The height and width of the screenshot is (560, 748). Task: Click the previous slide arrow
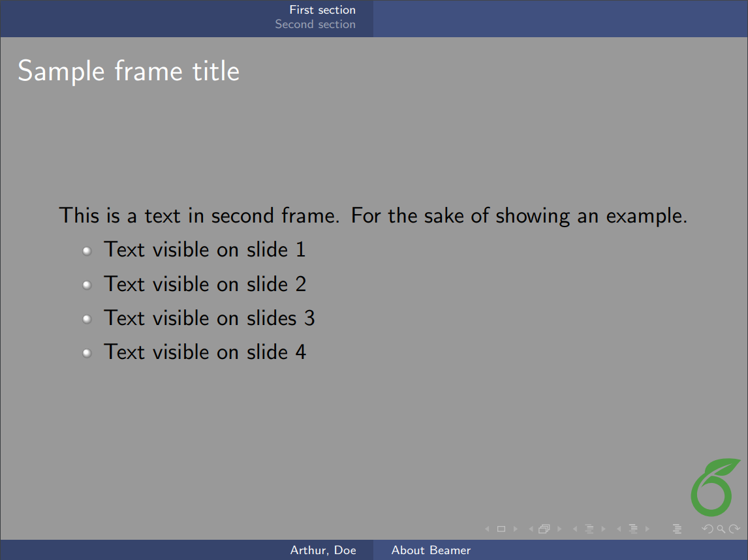(487, 529)
